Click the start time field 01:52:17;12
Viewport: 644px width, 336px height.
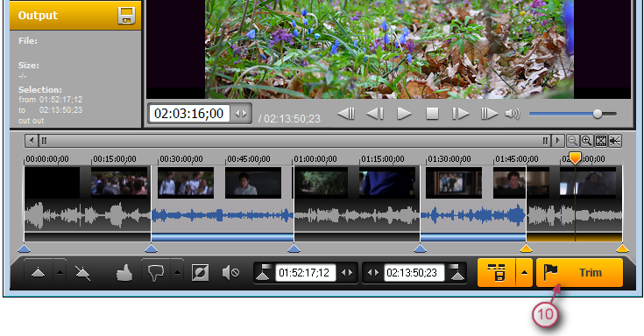[305, 272]
